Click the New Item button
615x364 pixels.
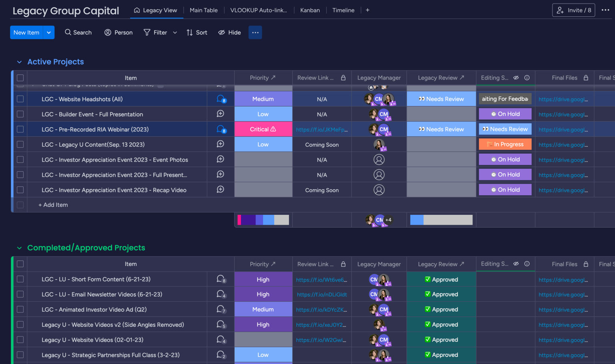[26, 32]
